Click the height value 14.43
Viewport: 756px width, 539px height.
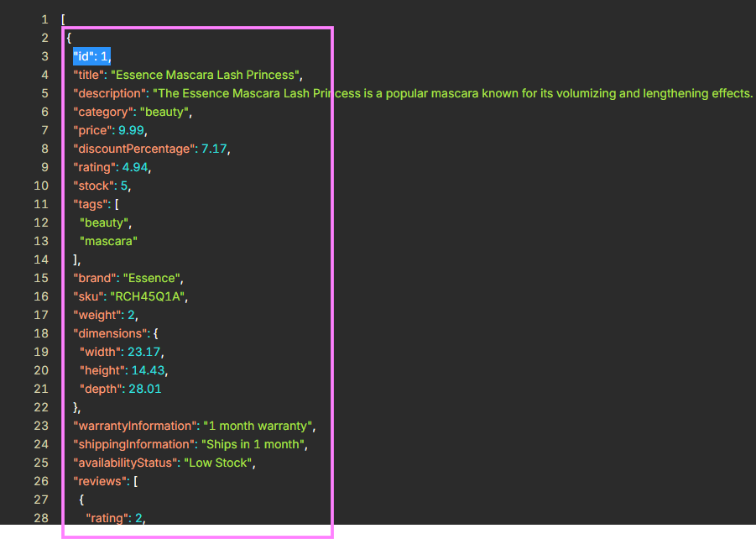point(148,370)
